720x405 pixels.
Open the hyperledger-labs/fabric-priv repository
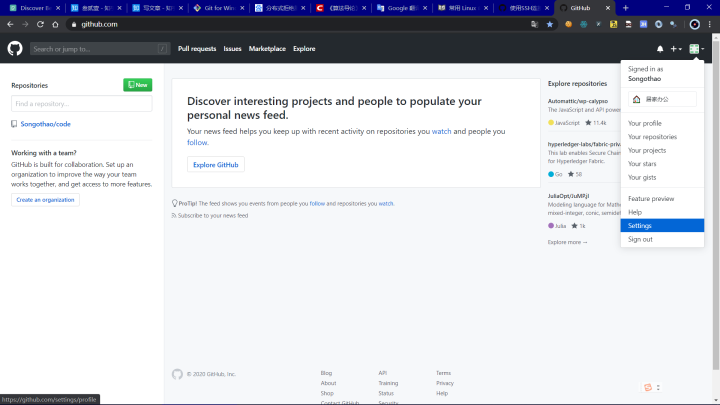point(584,144)
